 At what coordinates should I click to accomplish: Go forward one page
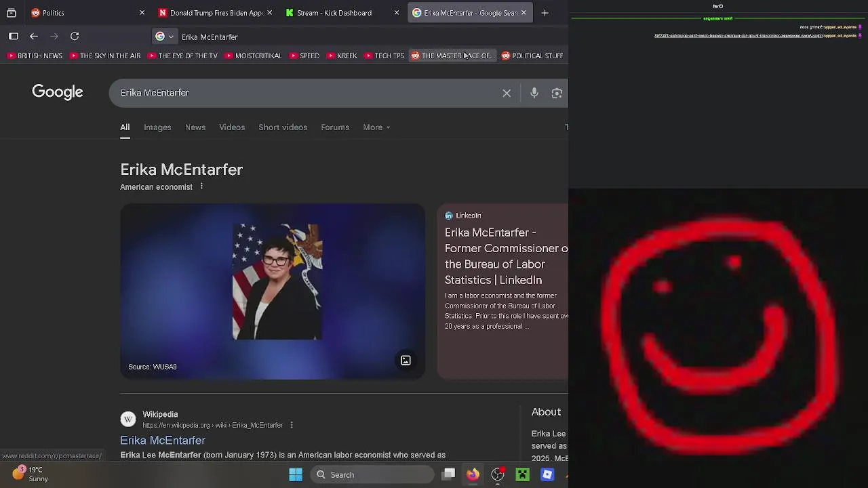pos(54,36)
